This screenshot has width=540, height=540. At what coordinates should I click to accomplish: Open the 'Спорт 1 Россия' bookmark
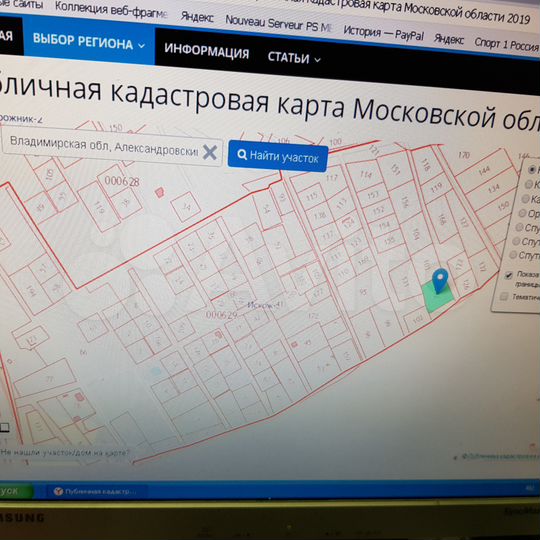[x=506, y=44]
